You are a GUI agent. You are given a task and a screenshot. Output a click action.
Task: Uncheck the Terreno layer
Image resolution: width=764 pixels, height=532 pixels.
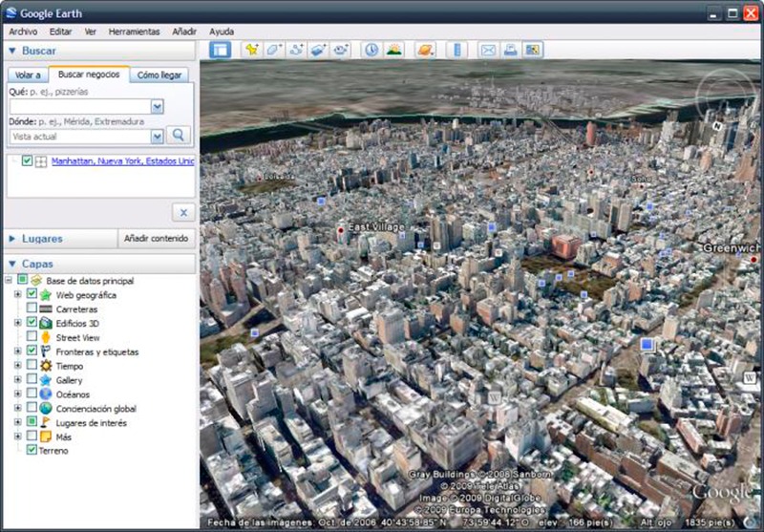pyautogui.click(x=32, y=450)
